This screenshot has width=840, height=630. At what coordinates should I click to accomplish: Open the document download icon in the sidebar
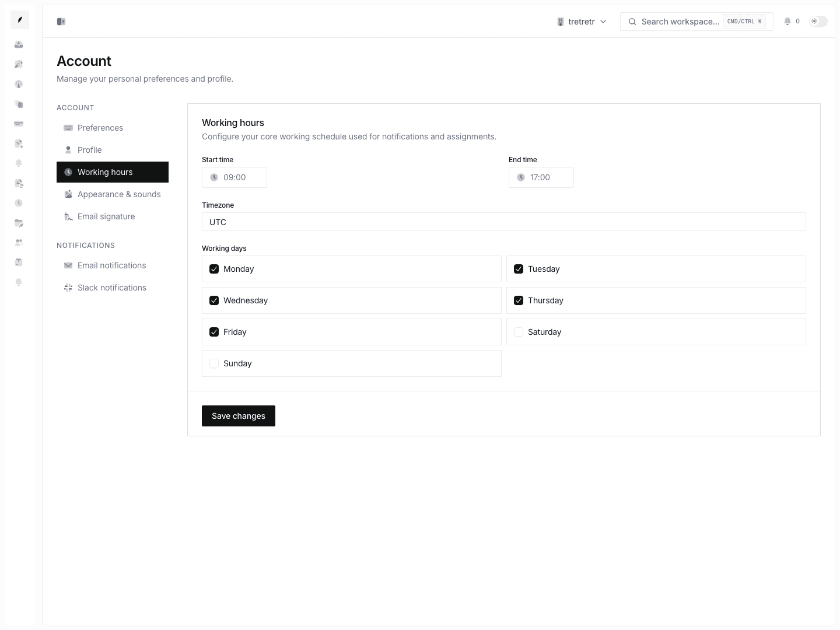pyautogui.click(x=19, y=143)
